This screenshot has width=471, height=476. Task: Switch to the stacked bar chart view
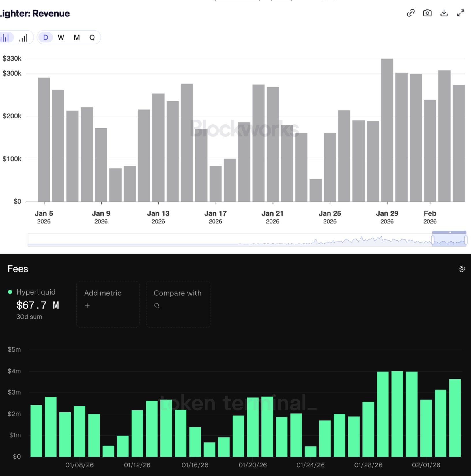[x=5, y=38]
